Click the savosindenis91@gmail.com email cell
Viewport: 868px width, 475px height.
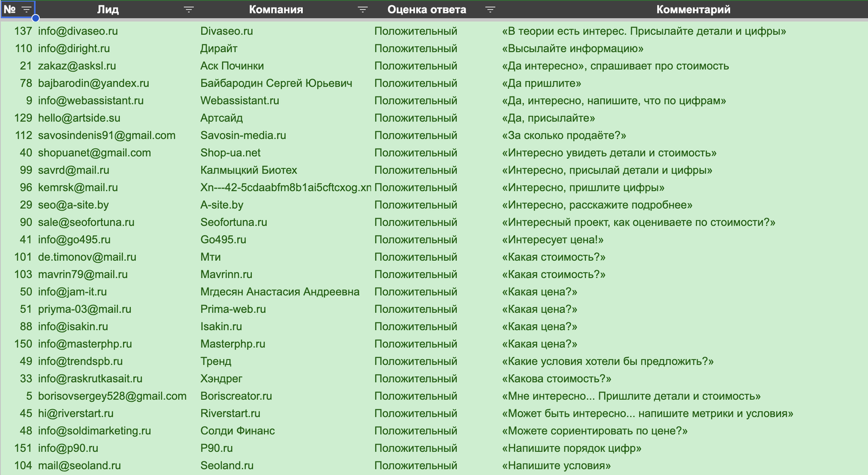[106, 135]
